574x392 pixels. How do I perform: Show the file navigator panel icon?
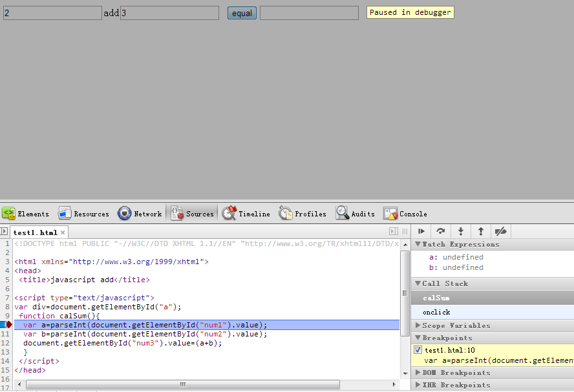coord(5,231)
